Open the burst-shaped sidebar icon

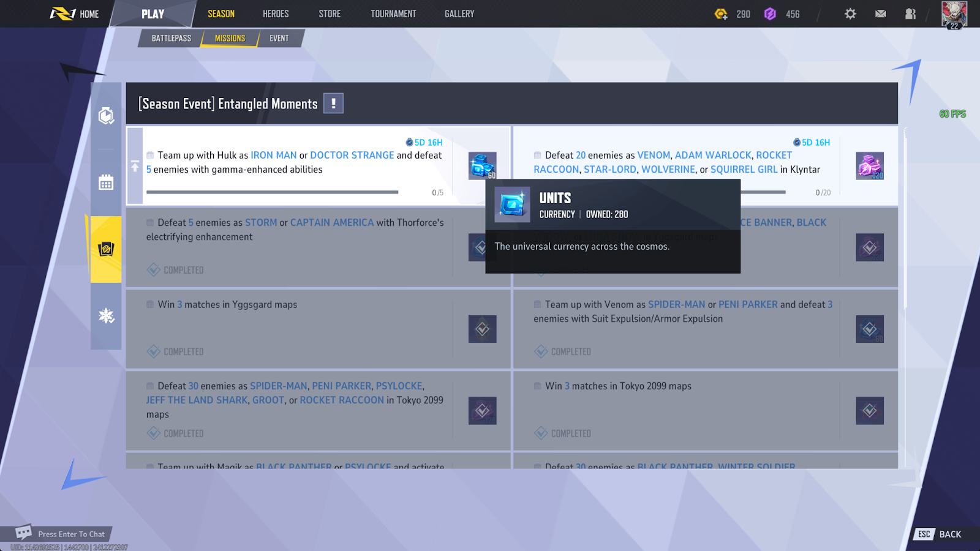pyautogui.click(x=106, y=316)
